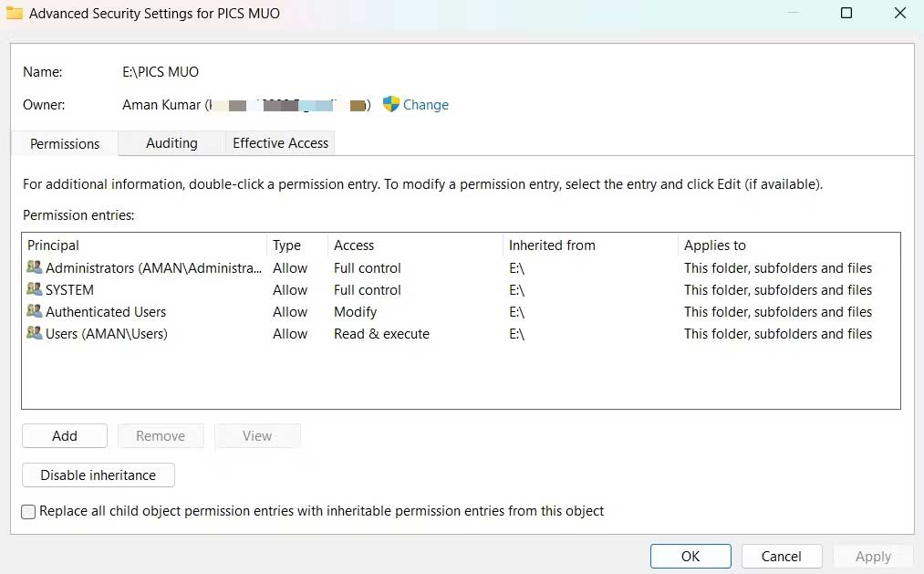This screenshot has height=574, width=924.
Task: Click the folder icon in title bar
Action: coord(15,14)
